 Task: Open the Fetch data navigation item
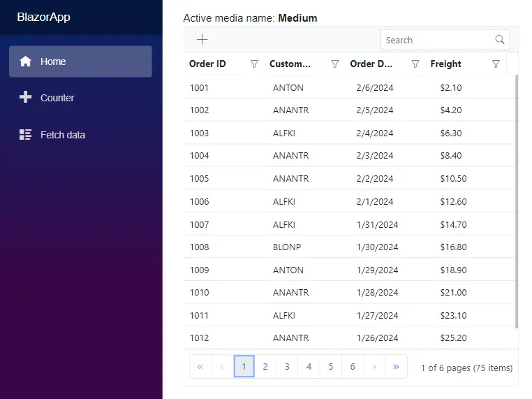(x=80, y=135)
